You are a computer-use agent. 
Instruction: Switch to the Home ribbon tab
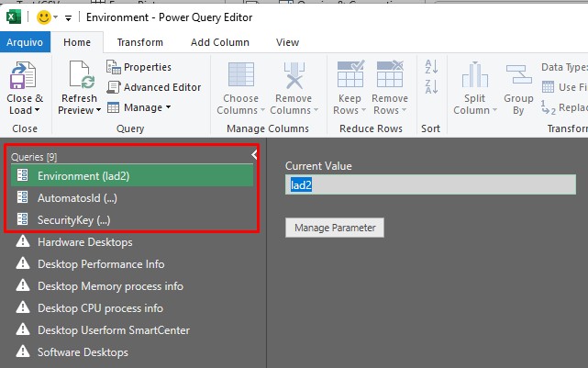point(77,42)
